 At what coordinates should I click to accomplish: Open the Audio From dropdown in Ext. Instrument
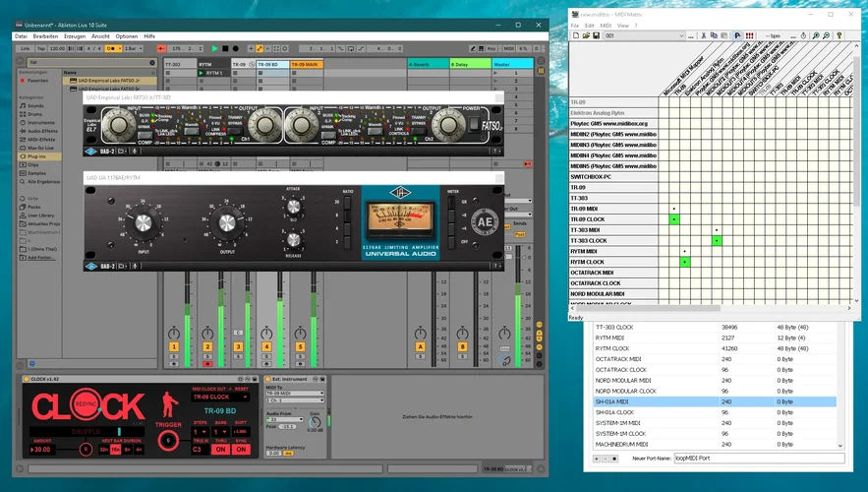point(284,420)
